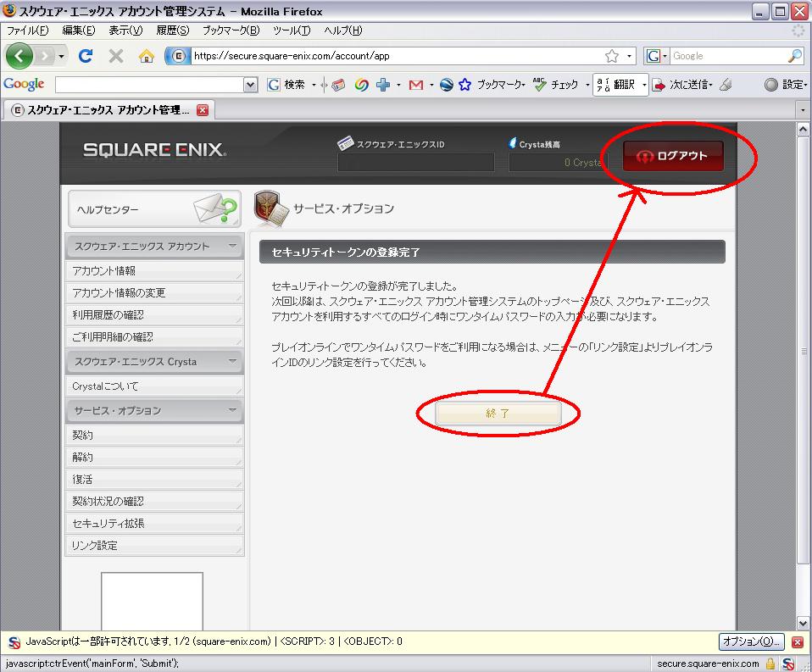Screen dimensions: 812x672
Task: Click the NoScript icon in status bar
Action: point(788,664)
